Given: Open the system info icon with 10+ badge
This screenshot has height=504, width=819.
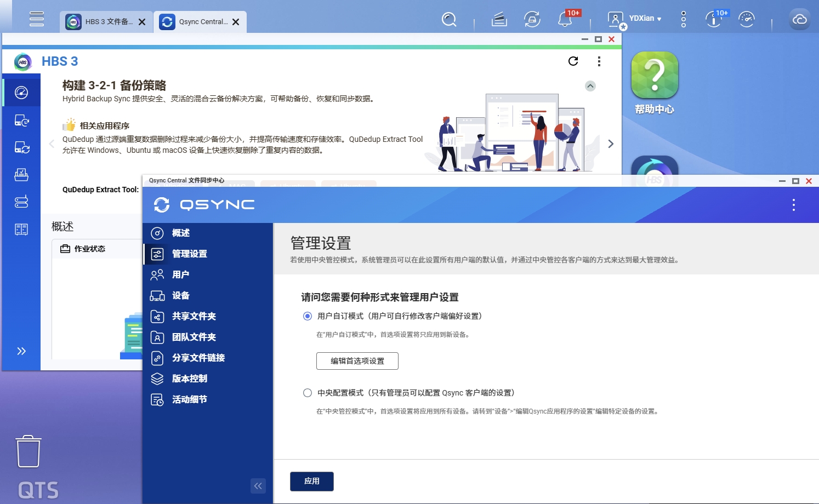Looking at the screenshot, I should [x=714, y=20].
